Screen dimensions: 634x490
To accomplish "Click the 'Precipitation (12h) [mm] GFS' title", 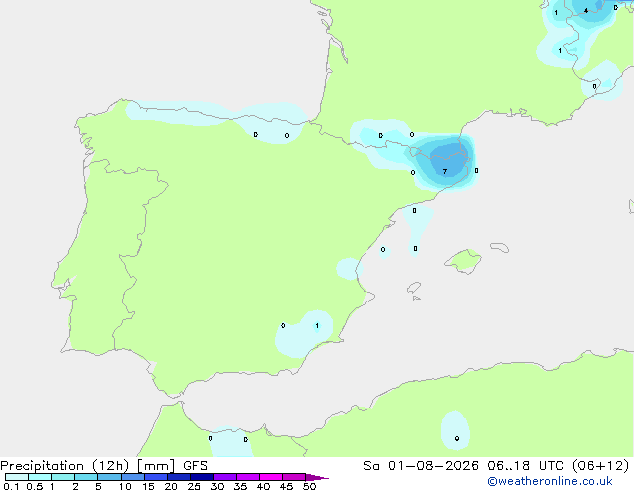I will [x=104, y=466].
